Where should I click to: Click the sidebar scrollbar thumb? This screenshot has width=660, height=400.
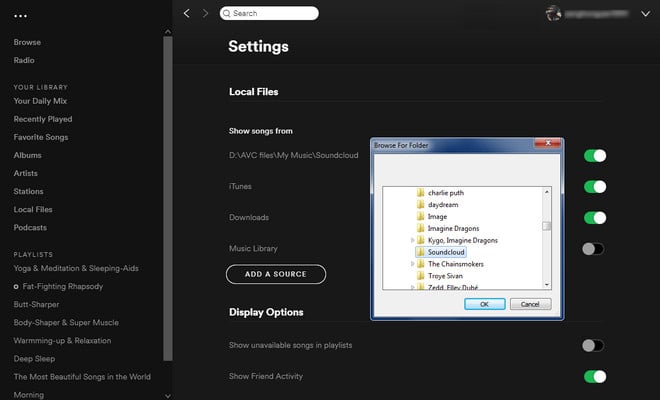tap(168, 198)
